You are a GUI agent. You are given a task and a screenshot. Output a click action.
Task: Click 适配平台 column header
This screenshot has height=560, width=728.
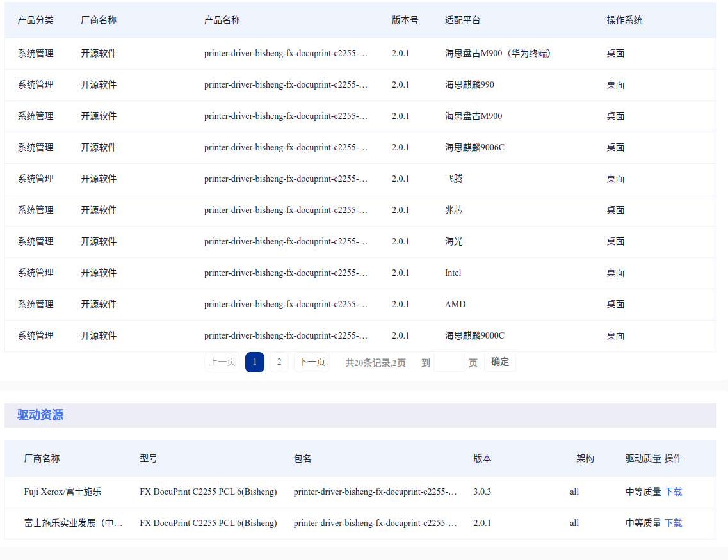click(x=462, y=20)
